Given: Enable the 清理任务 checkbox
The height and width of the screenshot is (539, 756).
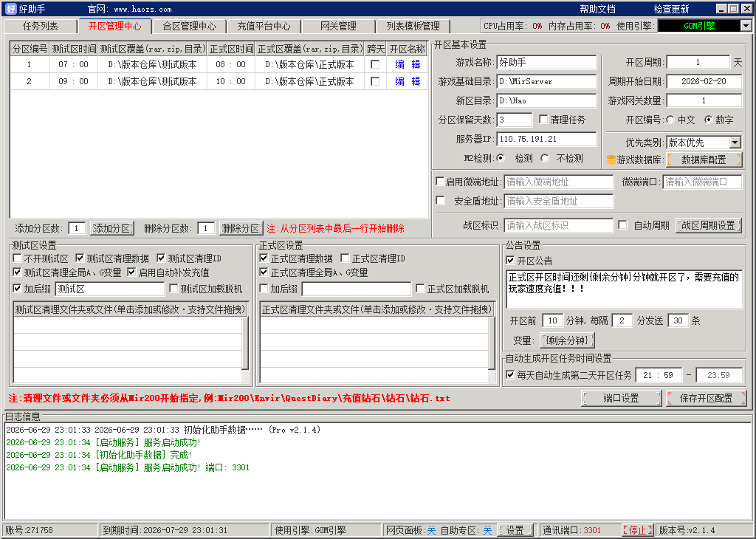Looking at the screenshot, I should coord(543,119).
